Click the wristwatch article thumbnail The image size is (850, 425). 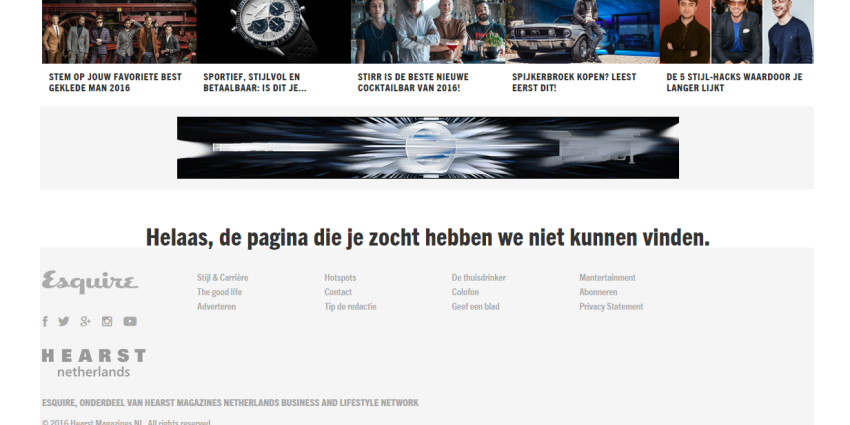[x=274, y=32]
